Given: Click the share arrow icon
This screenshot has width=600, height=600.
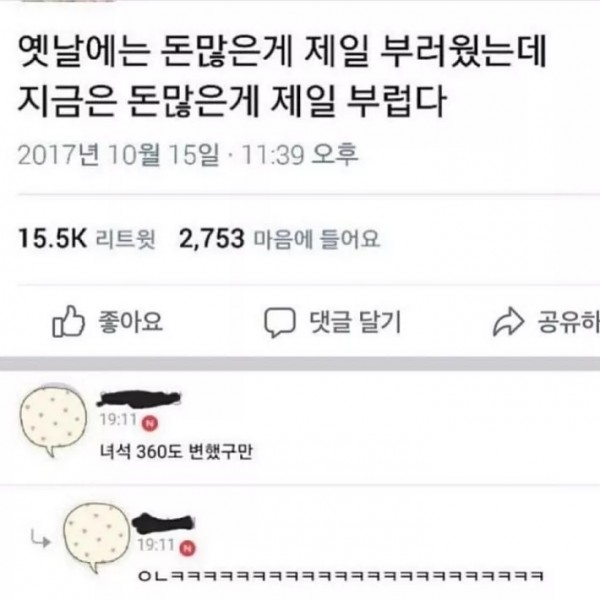Looking at the screenshot, I should tap(508, 322).
